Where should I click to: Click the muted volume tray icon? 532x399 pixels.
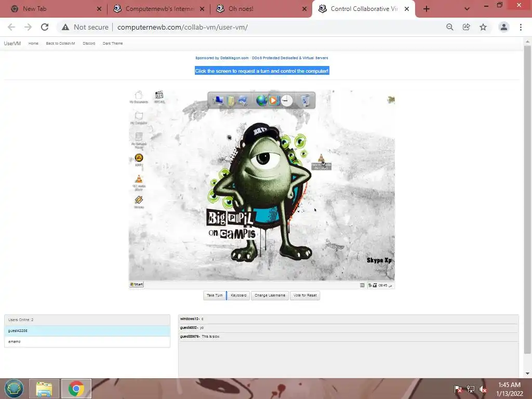[483, 389]
